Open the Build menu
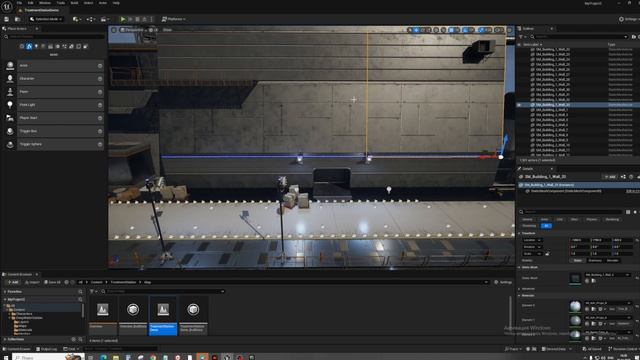640x360 pixels. point(74,3)
